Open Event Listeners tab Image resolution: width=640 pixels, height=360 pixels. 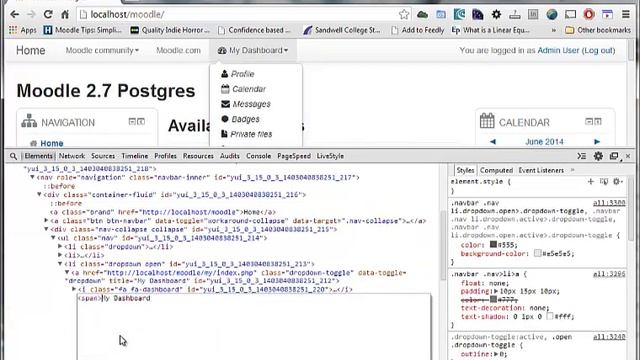pos(541,170)
